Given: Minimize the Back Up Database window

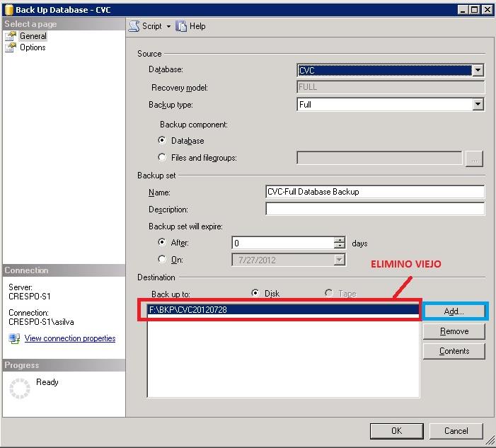Looking at the screenshot, I should click(463, 10).
